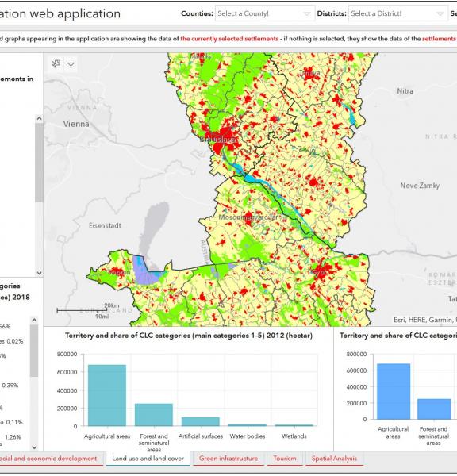Open the Tourism tab
This screenshot has width=457, height=476.
pos(285,459)
